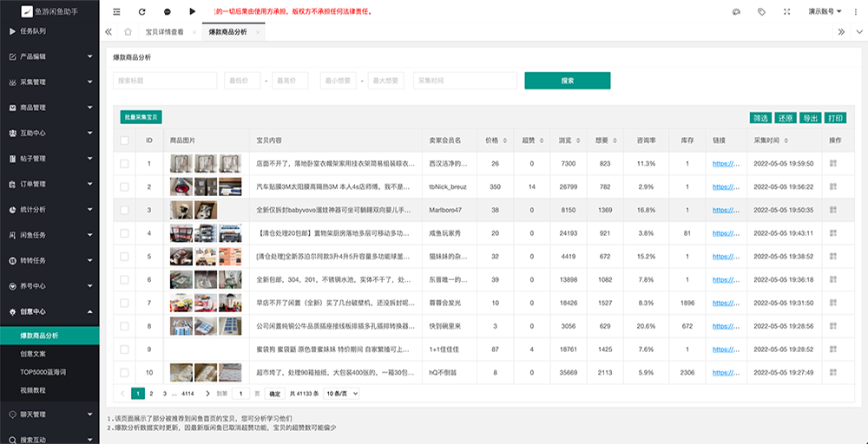Close the 爆款商品分析 tab
This screenshot has height=444, width=868.
point(258,32)
